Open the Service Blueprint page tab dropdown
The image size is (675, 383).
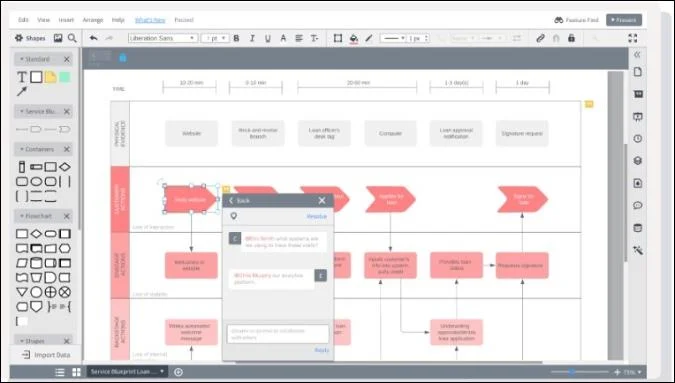click(x=162, y=371)
